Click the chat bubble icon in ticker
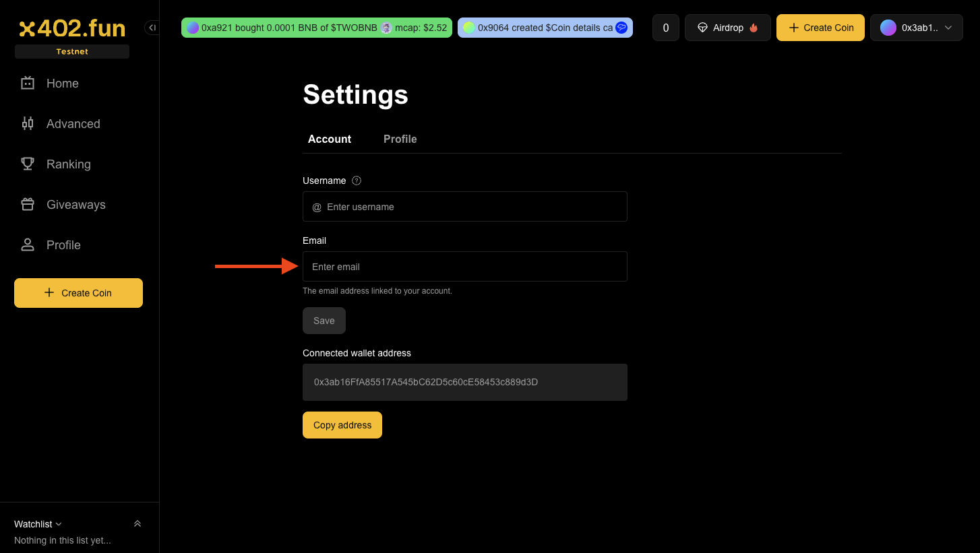This screenshot has width=980, height=553. (x=621, y=28)
